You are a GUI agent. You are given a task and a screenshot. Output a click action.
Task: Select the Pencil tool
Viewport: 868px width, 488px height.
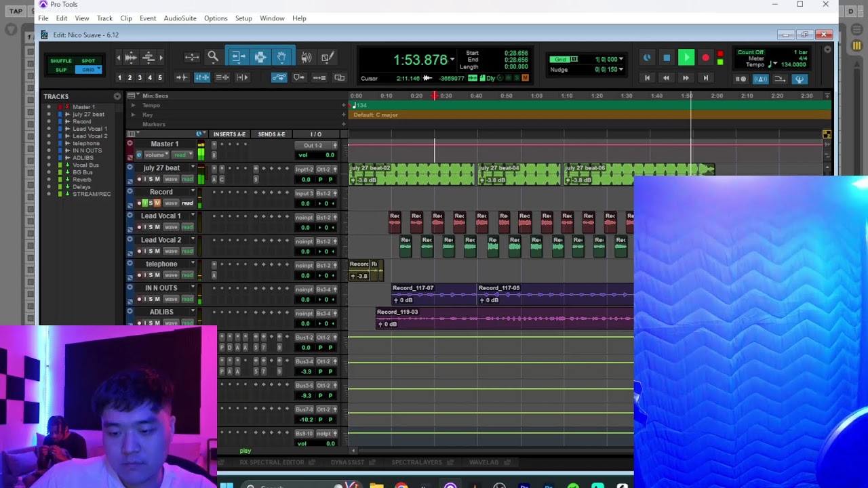tap(328, 58)
